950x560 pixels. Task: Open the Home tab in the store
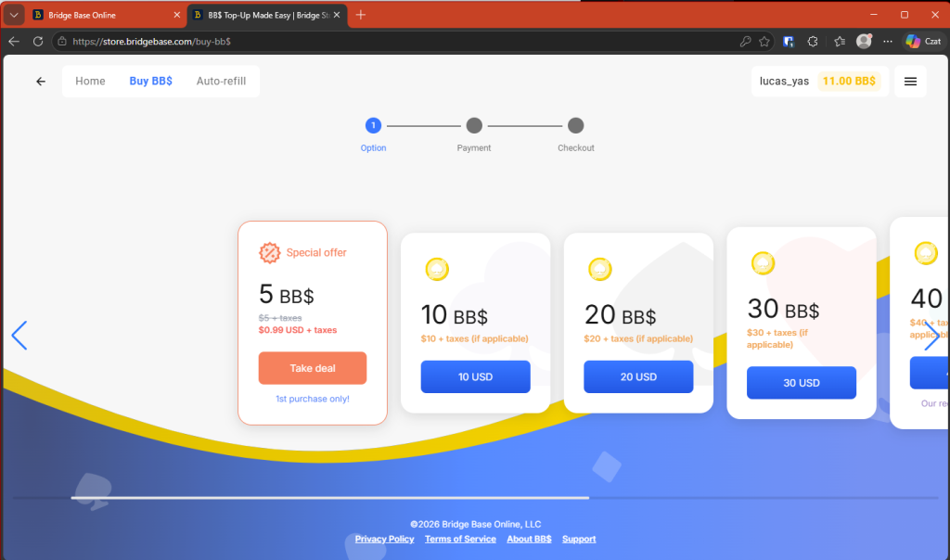(x=90, y=82)
